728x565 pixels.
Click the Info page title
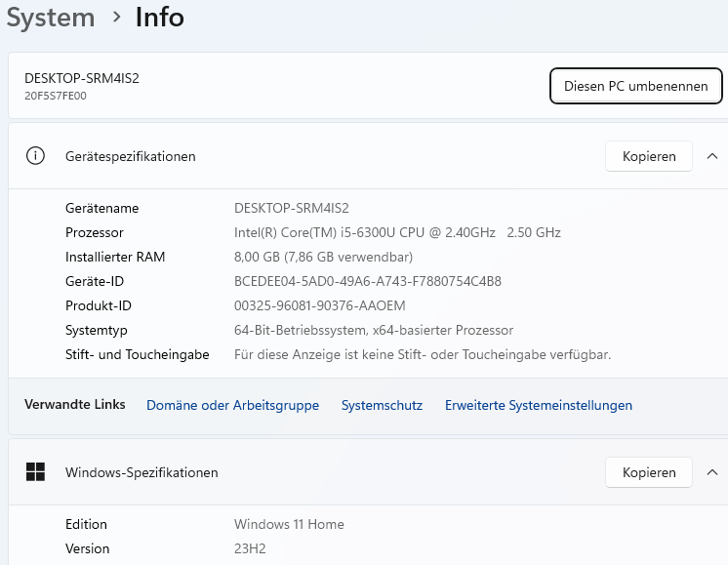pyautogui.click(x=160, y=18)
